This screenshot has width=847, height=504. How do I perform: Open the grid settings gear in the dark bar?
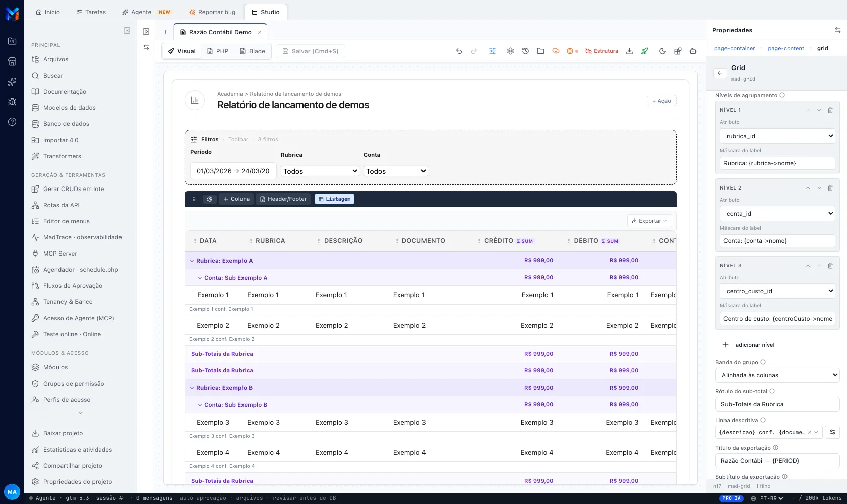tap(210, 199)
